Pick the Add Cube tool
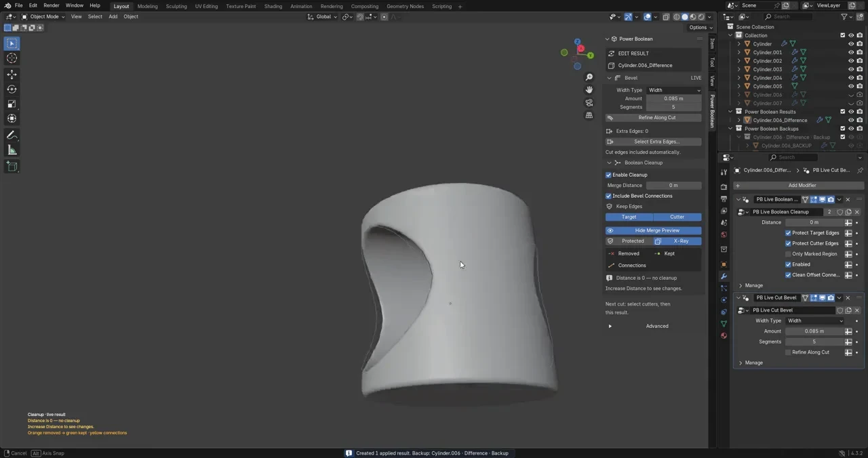 pos(12,166)
